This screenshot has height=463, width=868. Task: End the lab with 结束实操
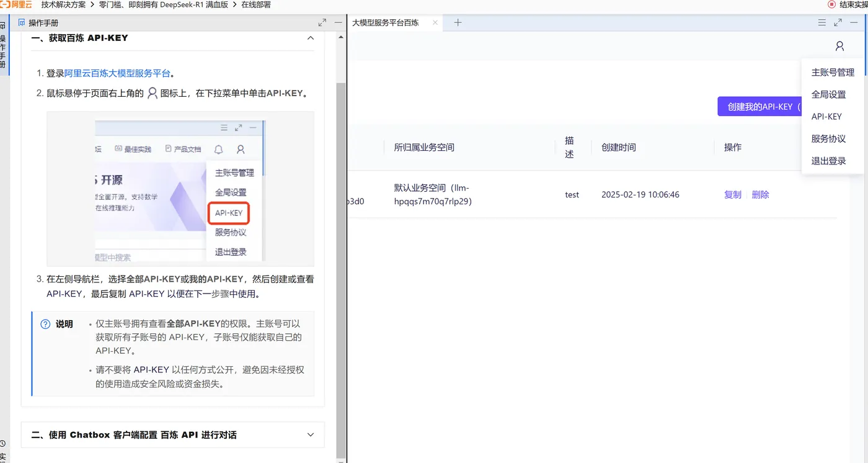(849, 4)
